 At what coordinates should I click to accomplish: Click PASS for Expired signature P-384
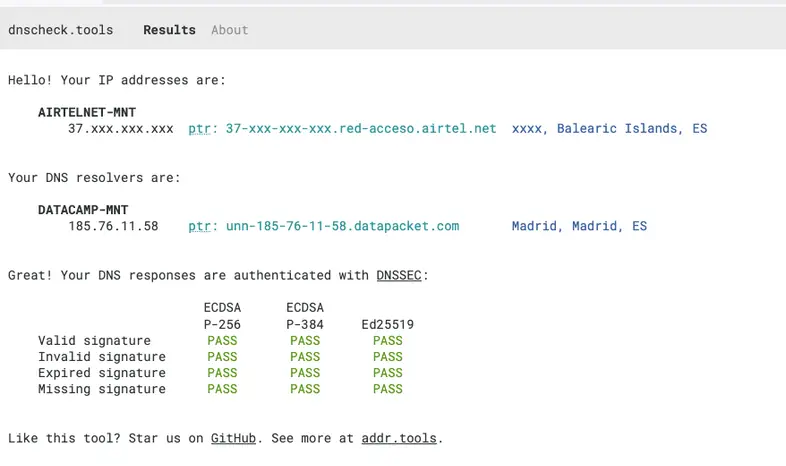pos(305,373)
